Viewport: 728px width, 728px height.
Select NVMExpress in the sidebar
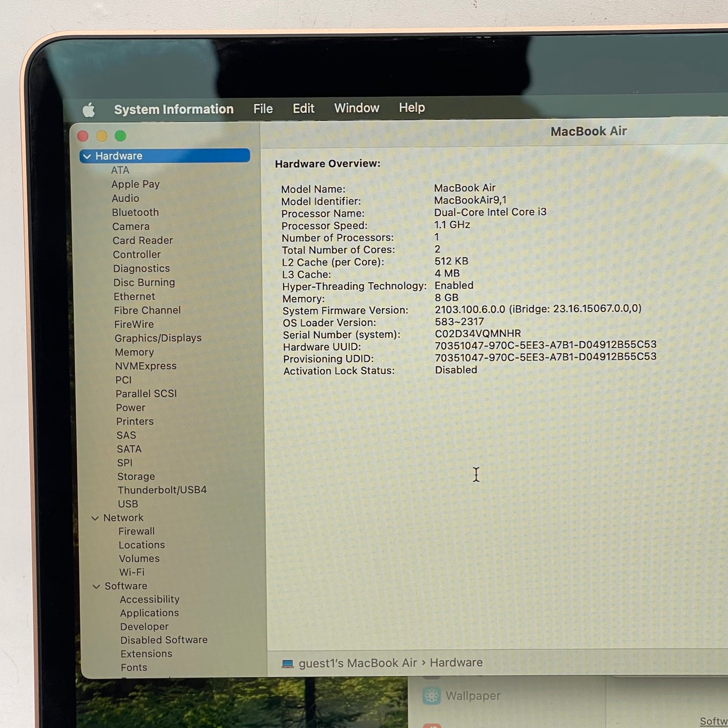click(x=146, y=366)
